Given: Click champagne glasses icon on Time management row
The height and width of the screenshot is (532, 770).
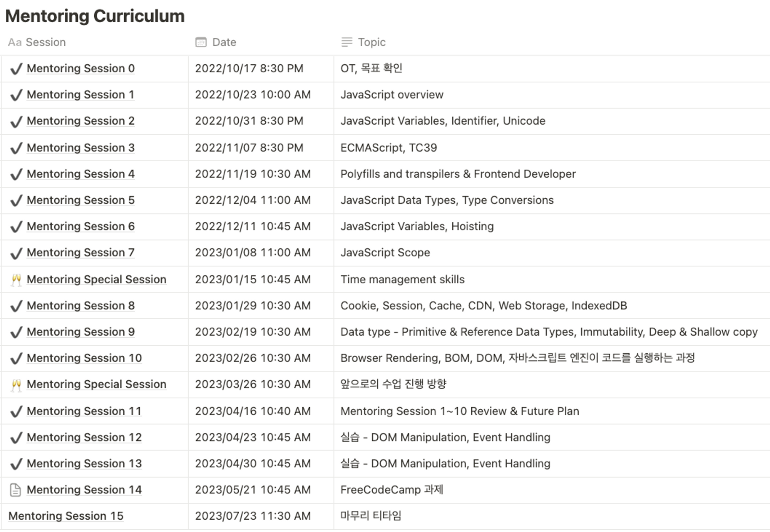Looking at the screenshot, I should pyautogui.click(x=16, y=280).
